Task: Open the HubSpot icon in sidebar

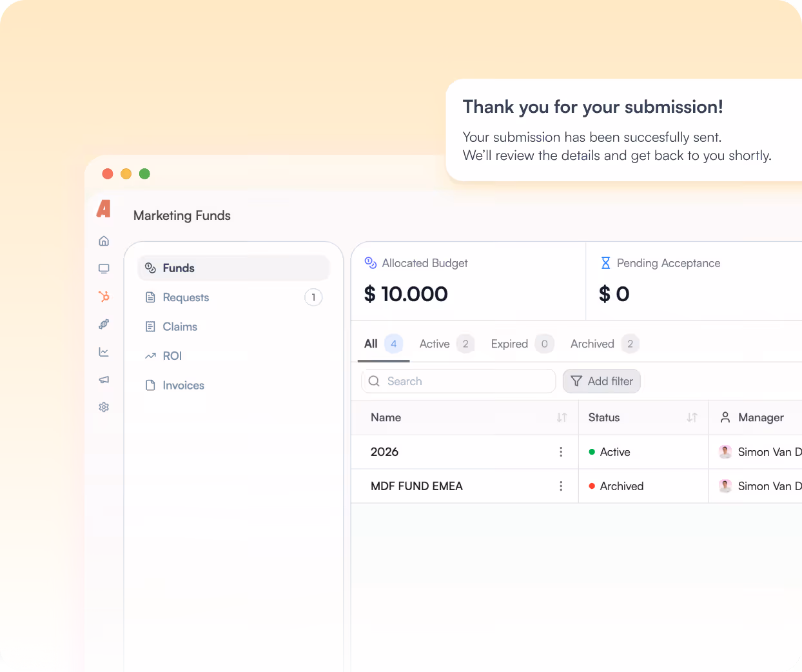Action: pos(104,296)
